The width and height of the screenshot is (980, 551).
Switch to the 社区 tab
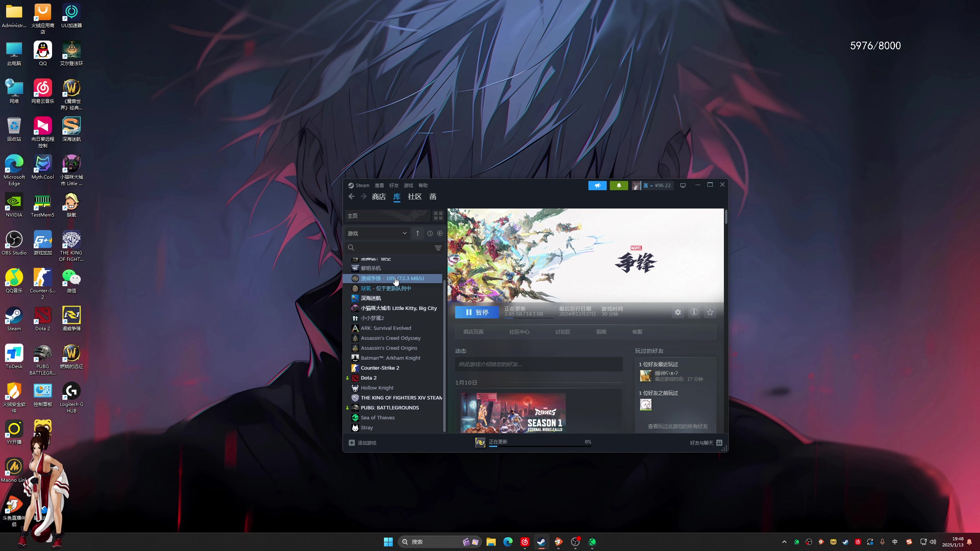click(415, 197)
